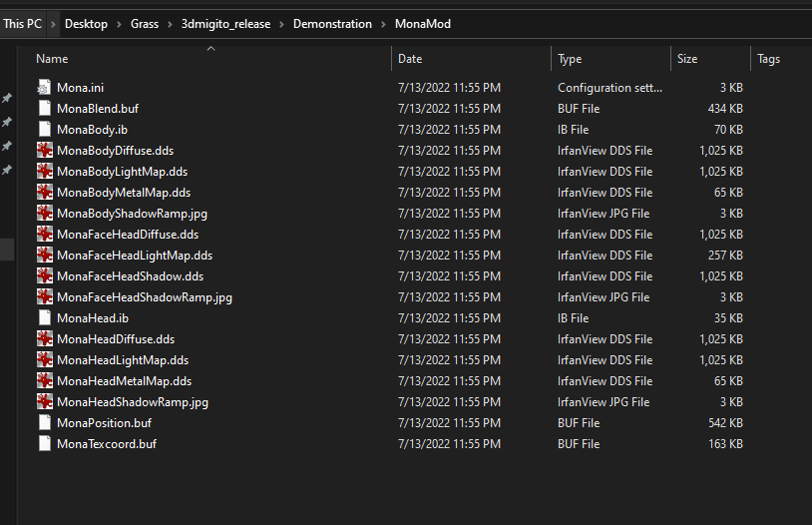Go to the Grass folder breadcrumb
The width and height of the screenshot is (812, 525).
pos(145,24)
